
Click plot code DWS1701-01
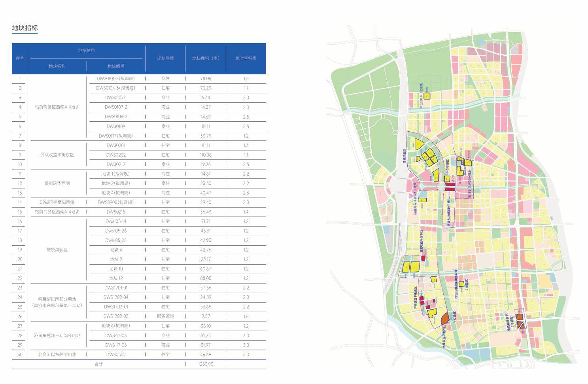(x=116, y=288)
